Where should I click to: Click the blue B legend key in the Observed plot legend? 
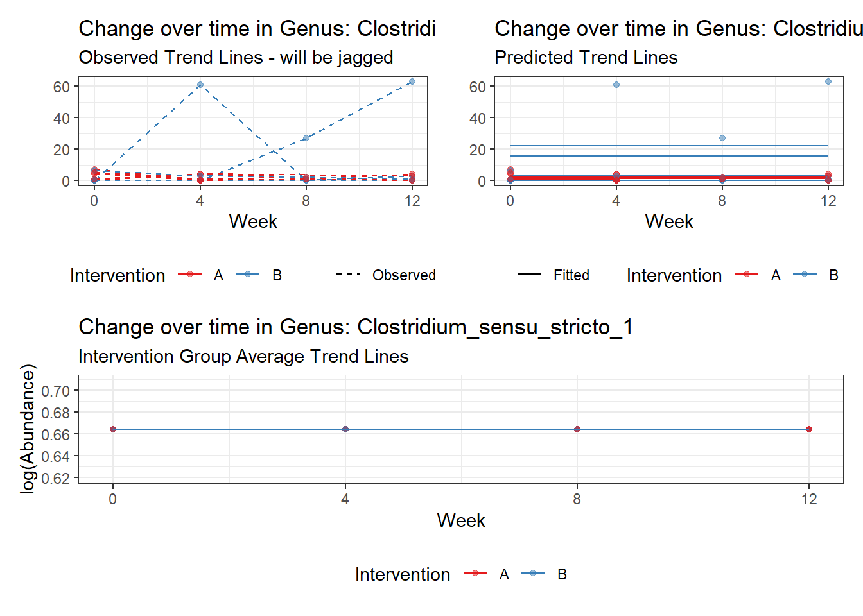click(248, 275)
